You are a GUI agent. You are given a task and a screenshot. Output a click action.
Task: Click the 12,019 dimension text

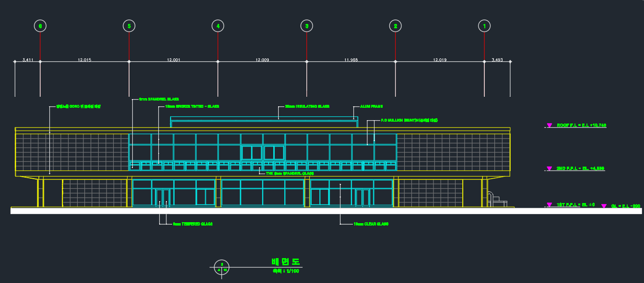(x=440, y=60)
